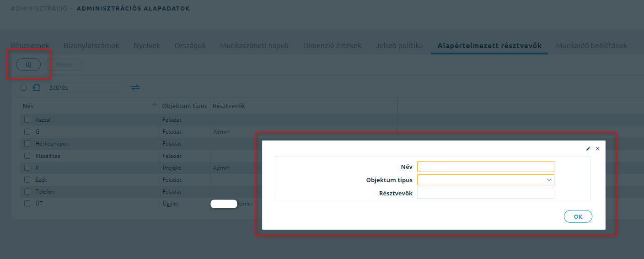Screen dimensions: 644x259
Task: Check the ÜT row checkbox
Action: coord(27,203)
